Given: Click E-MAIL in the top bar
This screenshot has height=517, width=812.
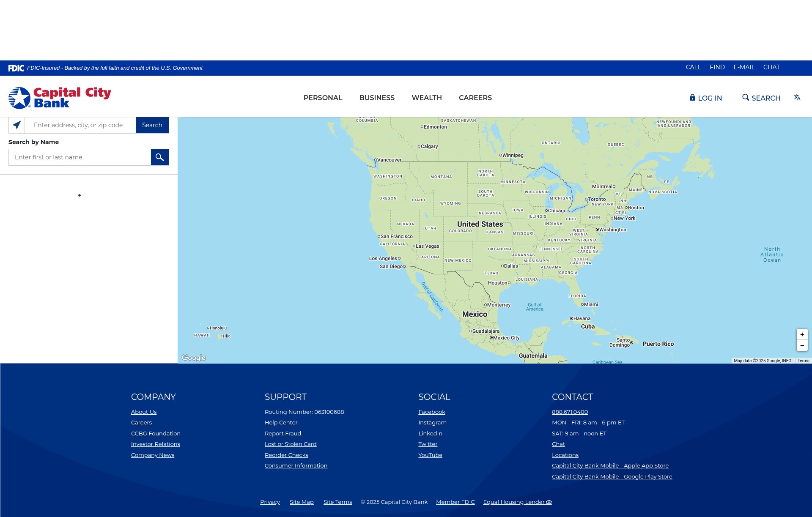Looking at the screenshot, I should [744, 67].
